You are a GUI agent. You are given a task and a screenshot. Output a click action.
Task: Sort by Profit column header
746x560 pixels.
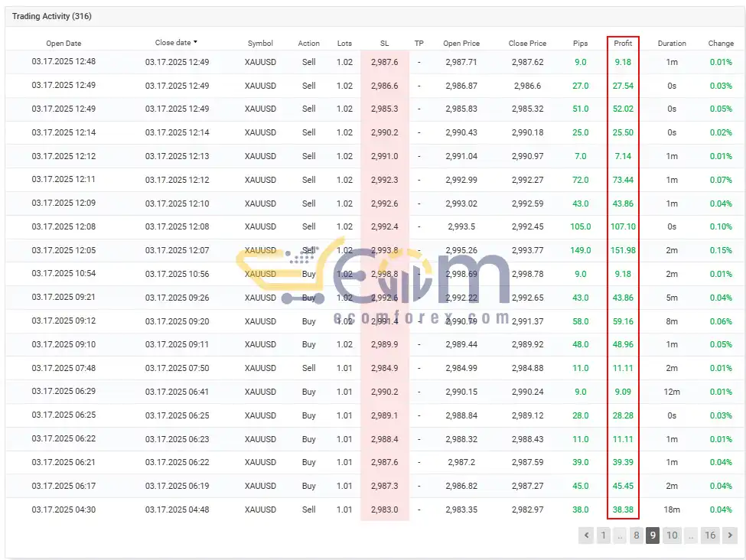pyautogui.click(x=623, y=44)
